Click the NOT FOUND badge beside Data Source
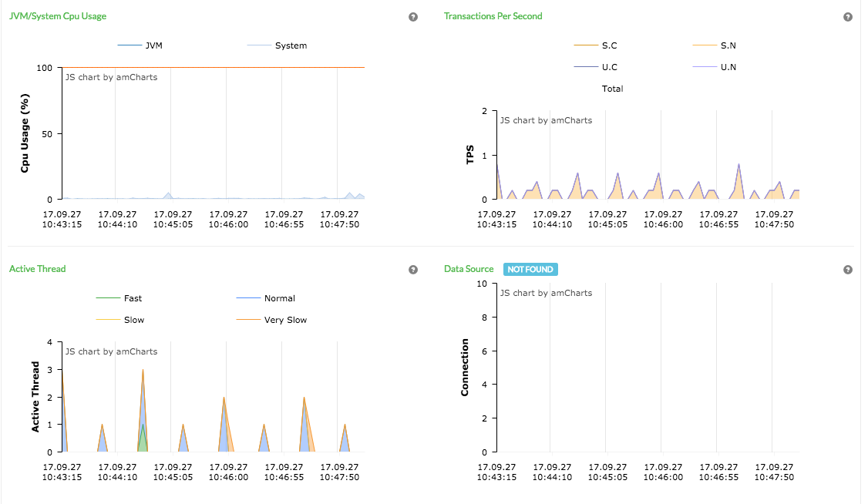The width and height of the screenshot is (868, 504). [x=530, y=269]
